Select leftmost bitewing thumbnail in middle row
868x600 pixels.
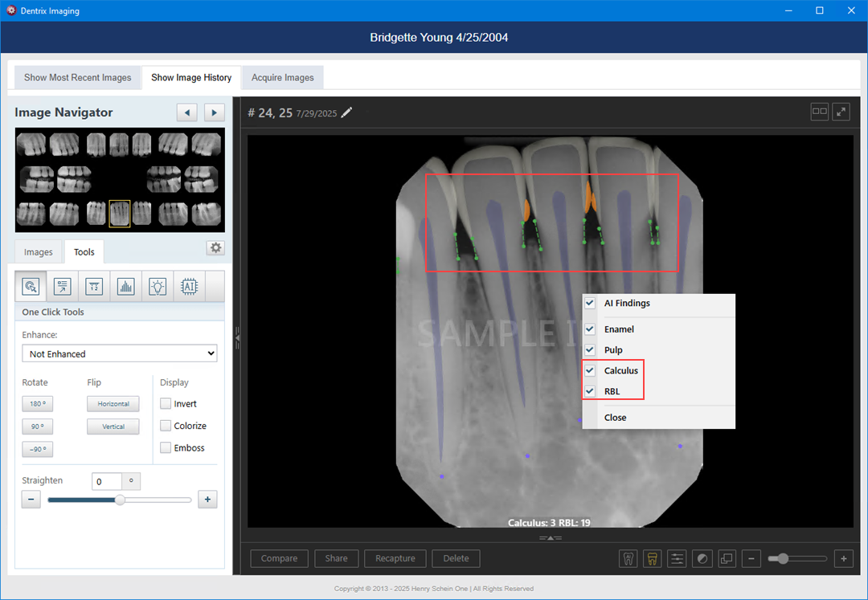37,180
